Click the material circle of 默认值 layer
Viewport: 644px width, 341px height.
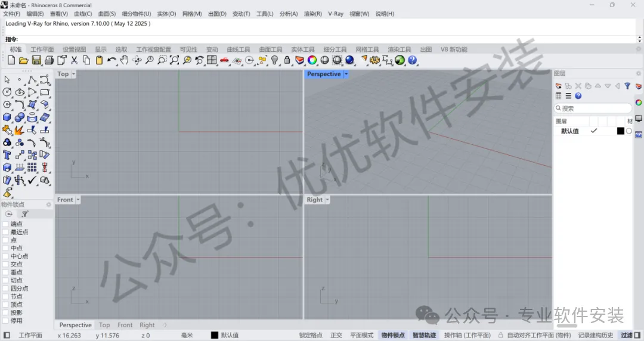[x=629, y=131]
